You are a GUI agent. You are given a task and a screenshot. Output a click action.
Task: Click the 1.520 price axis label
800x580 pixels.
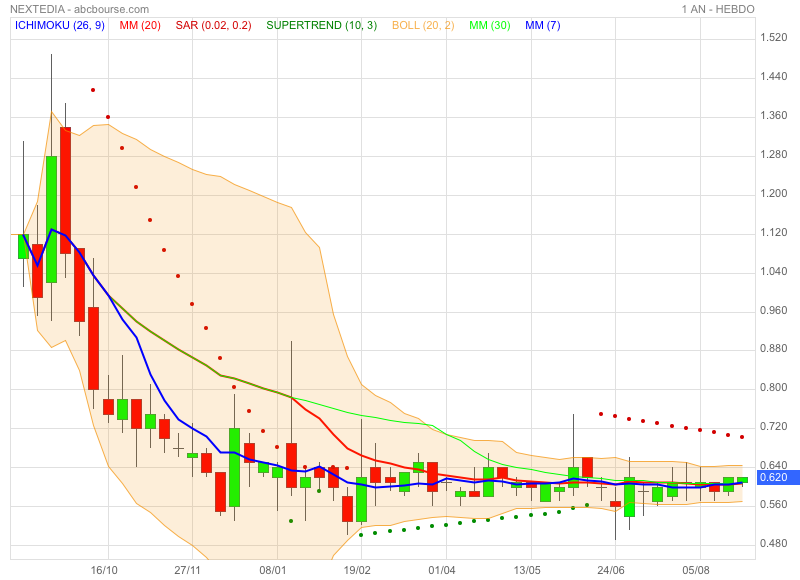pyautogui.click(x=773, y=37)
